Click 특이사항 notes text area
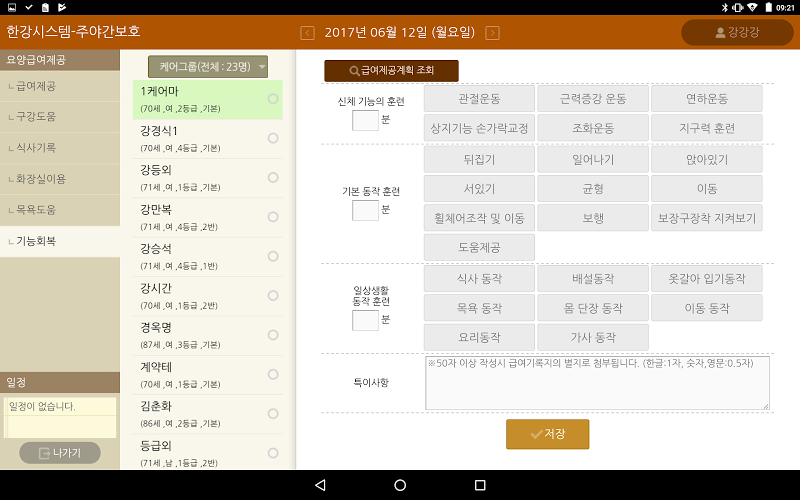This screenshot has width=800, height=500. (597, 383)
